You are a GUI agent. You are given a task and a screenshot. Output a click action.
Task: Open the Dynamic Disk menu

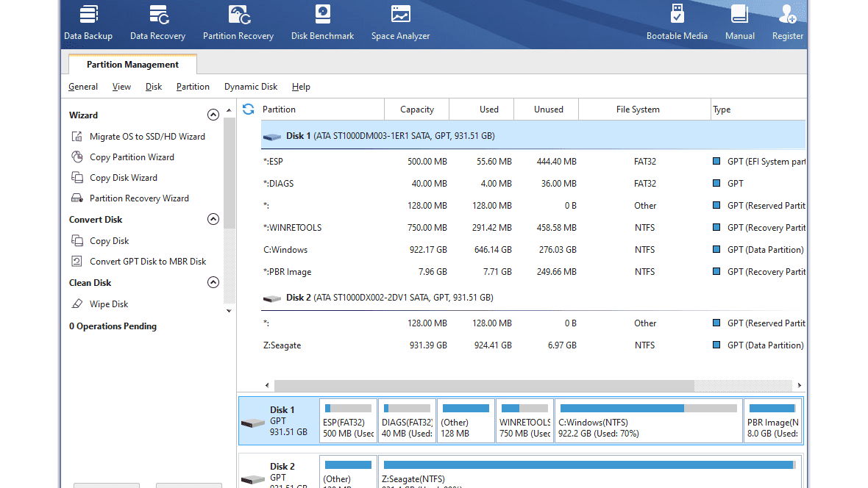pos(251,87)
